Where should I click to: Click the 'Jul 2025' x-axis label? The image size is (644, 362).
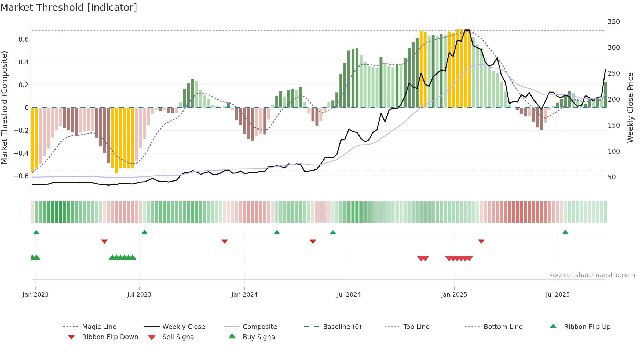(x=558, y=295)
